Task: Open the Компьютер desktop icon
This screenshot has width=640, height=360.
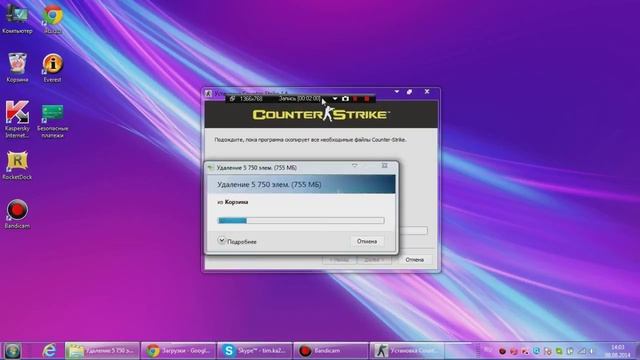Action: tap(17, 18)
